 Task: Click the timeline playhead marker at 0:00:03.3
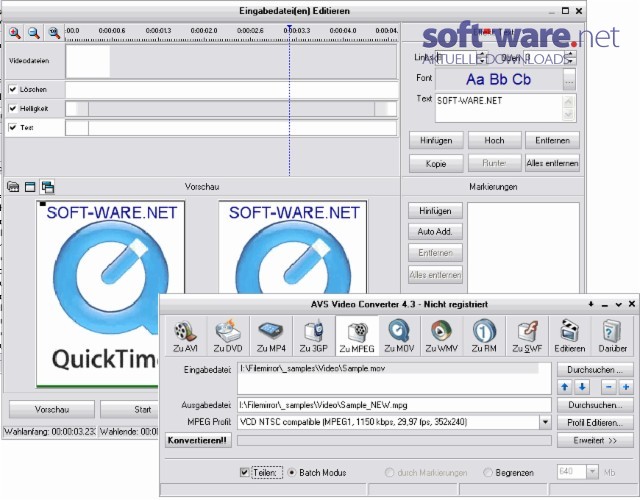289,29
